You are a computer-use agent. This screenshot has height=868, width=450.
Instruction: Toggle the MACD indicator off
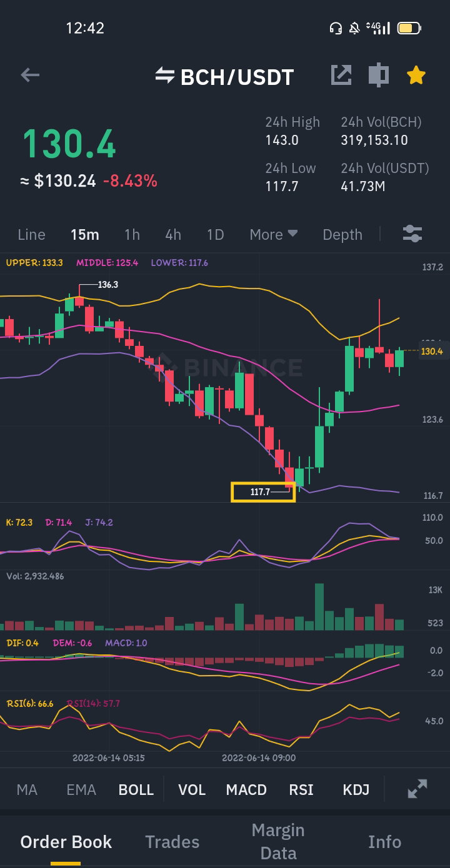point(246,789)
